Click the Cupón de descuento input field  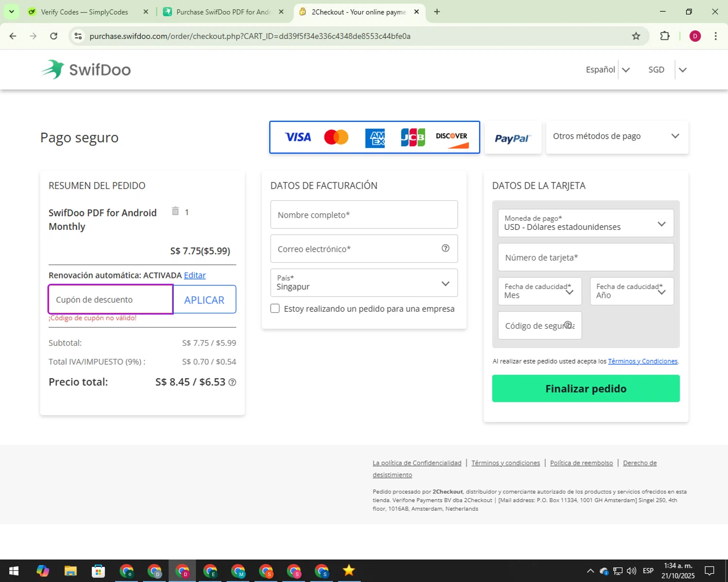111,299
